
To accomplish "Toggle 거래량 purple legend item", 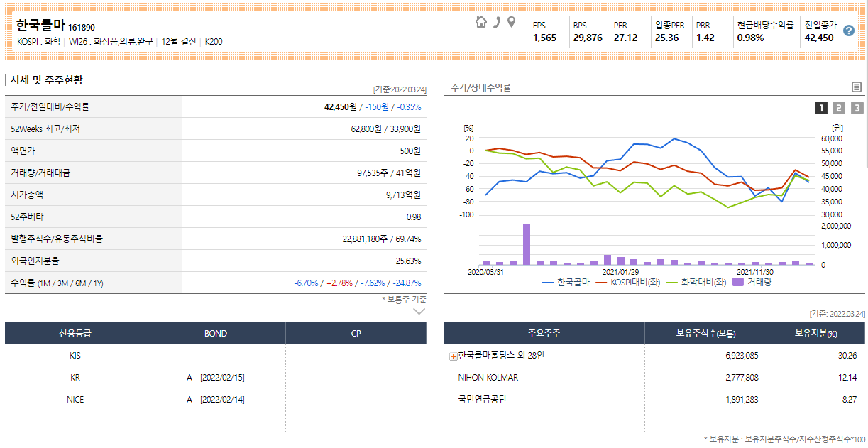I will pos(752,282).
